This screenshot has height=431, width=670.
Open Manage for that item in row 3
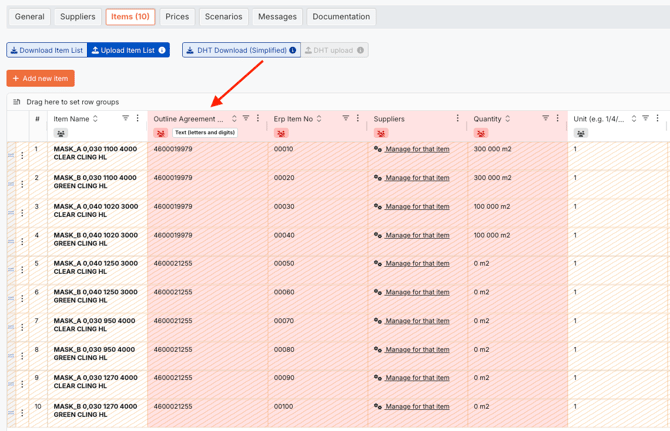pos(417,207)
